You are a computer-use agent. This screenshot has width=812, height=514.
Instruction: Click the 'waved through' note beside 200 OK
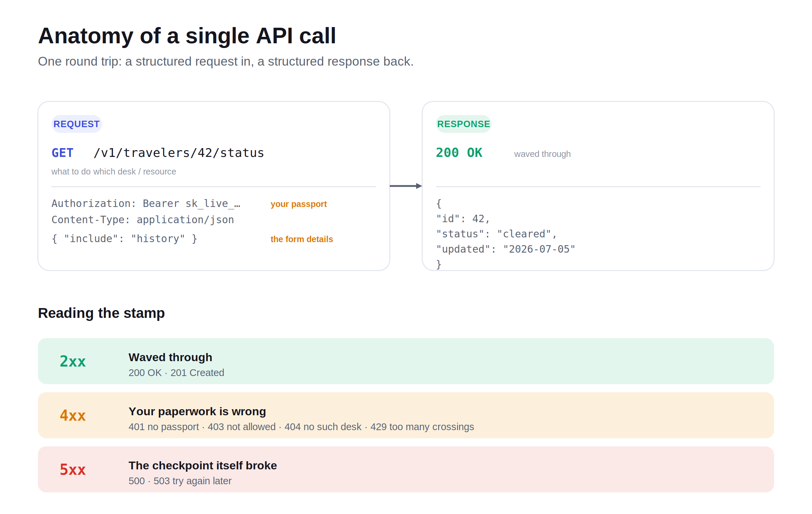(x=542, y=154)
